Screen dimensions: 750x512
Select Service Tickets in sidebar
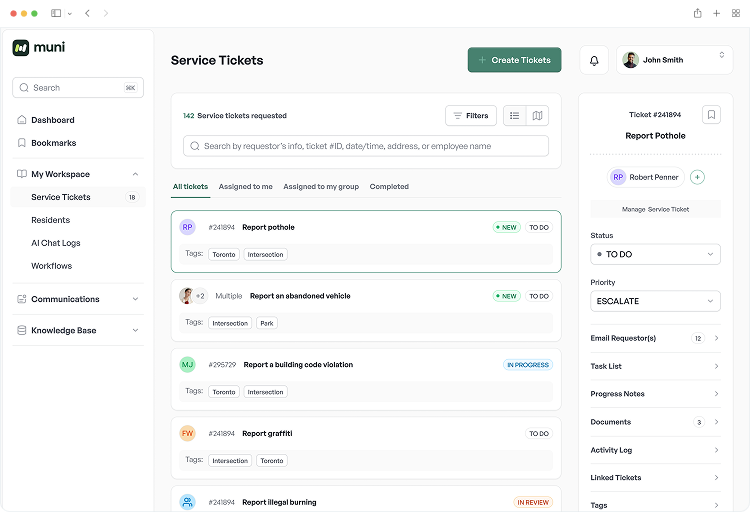78,197
